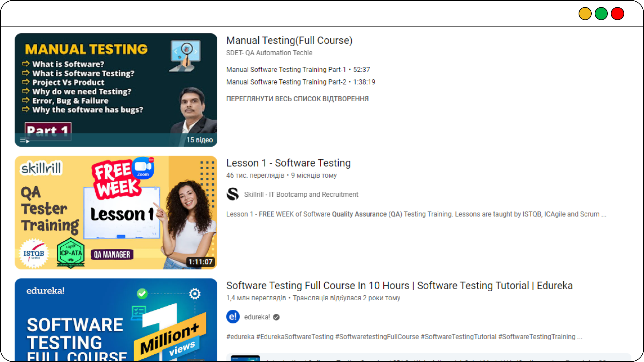Play Manual Software Testing Training Part-2
The width and height of the screenshot is (644, 362).
tap(301, 82)
